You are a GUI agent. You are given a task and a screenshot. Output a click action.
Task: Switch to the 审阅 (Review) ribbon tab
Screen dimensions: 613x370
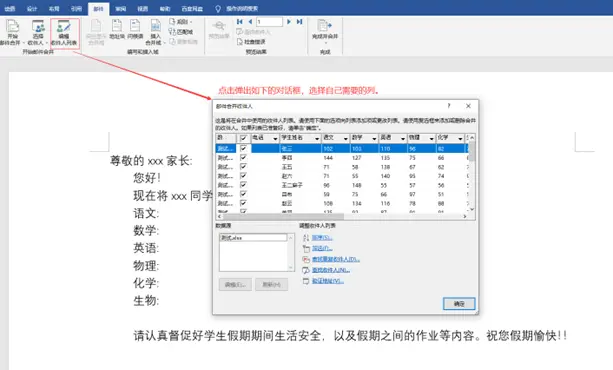(120, 9)
